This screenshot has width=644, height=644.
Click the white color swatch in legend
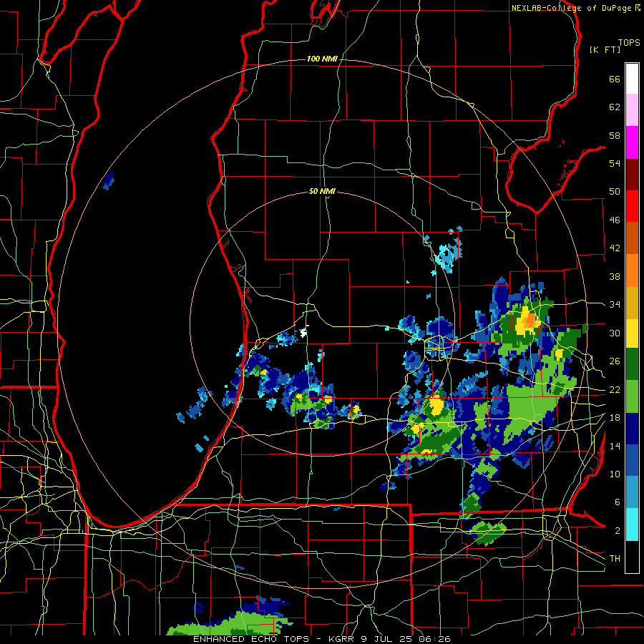pos(632,79)
